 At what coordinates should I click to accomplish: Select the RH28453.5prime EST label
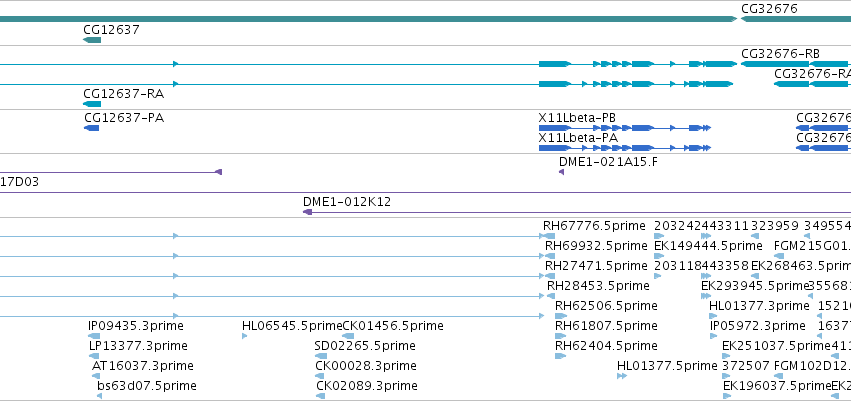598,286
